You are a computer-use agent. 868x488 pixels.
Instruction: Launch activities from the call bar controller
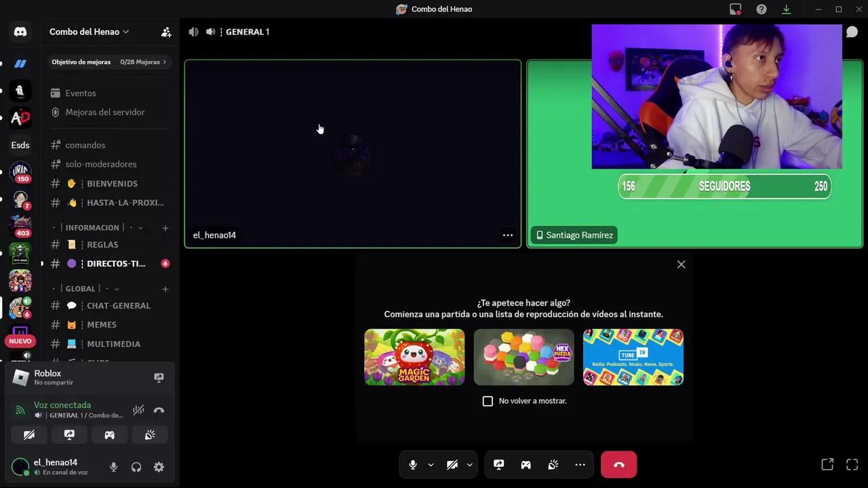[x=526, y=465]
